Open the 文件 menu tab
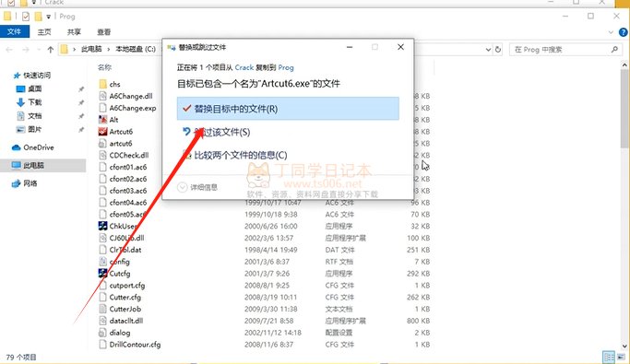The height and width of the screenshot is (364, 630). (x=15, y=31)
